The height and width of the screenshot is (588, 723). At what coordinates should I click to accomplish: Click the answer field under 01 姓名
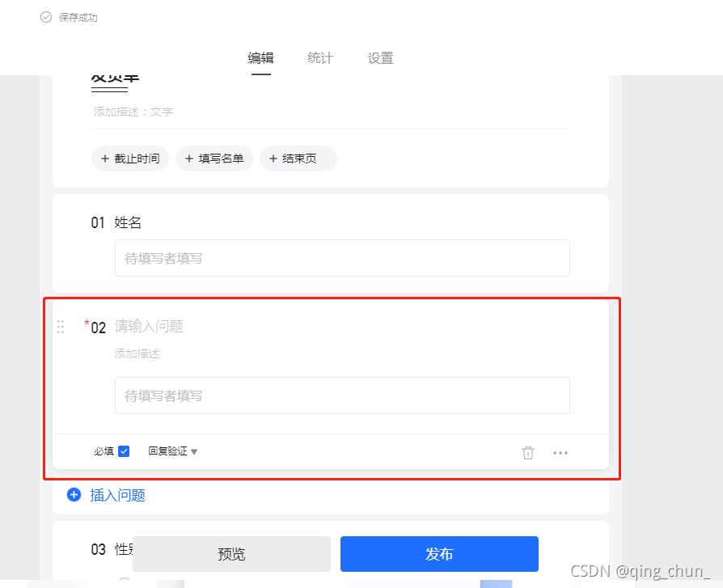tap(342, 258)
